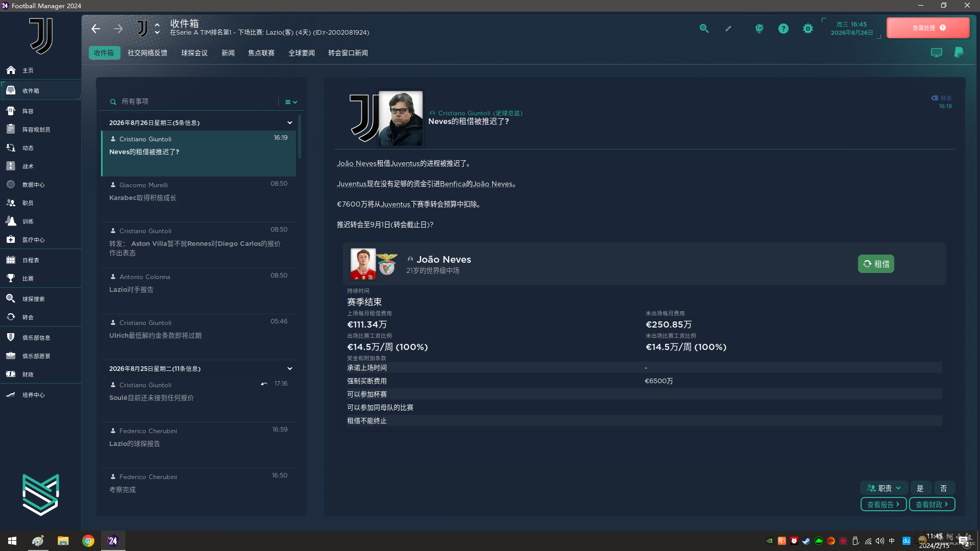Click the 是 yes button
This screenshot has width=980, height=551.
point(920,488)
